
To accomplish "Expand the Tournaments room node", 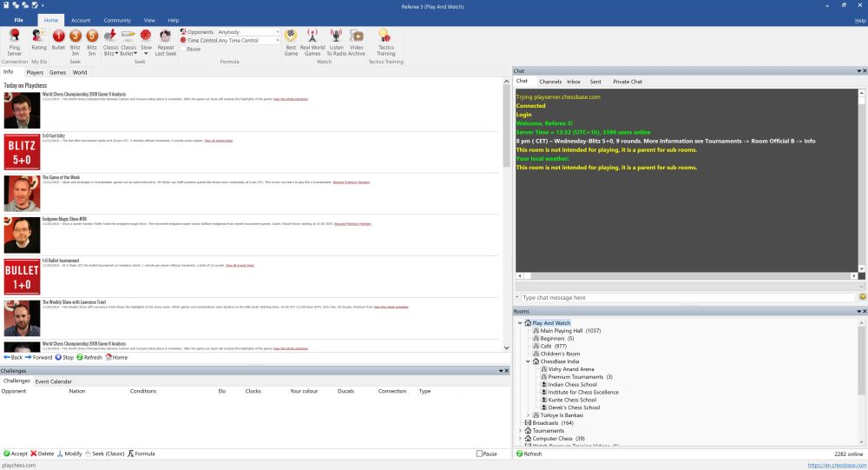I will 520,431.
